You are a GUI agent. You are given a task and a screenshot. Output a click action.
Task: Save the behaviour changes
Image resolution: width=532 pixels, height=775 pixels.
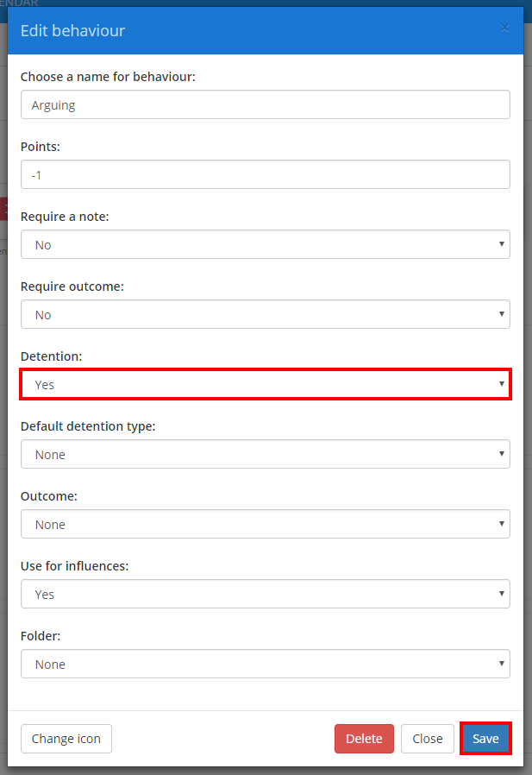(485, 738)
